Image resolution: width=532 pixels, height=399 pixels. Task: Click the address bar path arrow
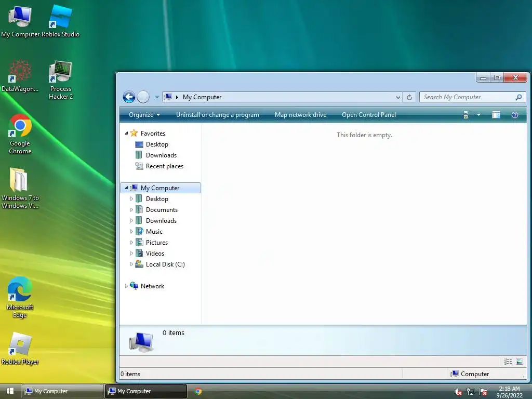tap(177, 97)
